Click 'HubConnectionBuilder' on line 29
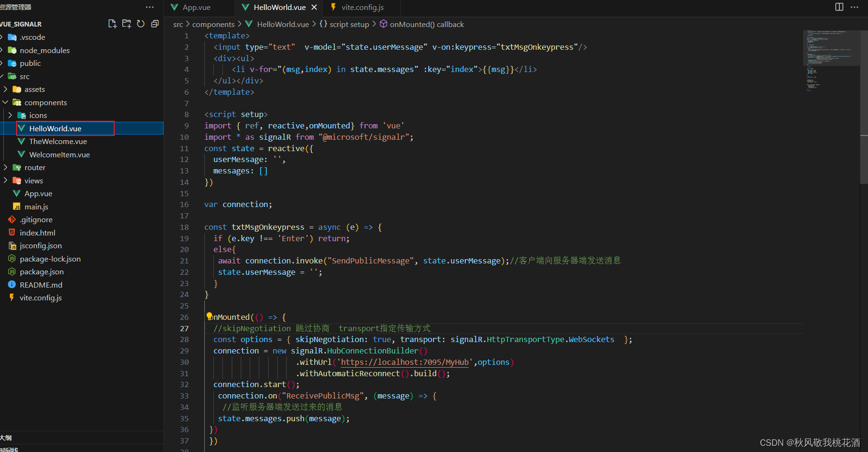Image resolution: width=868 pixels, height=452 pixels. click(x=372, y=351)
